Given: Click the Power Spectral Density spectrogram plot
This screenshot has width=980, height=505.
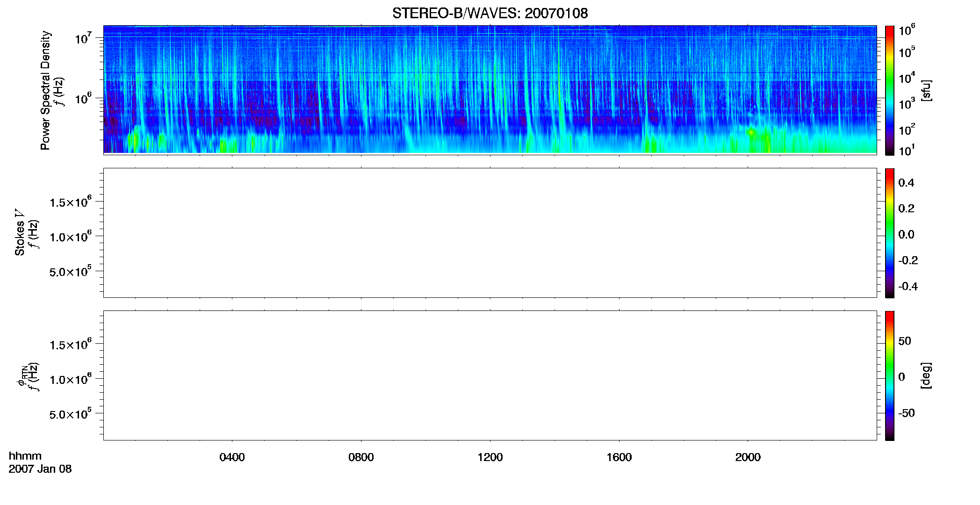Looking at the screenshot, I should pos(490,89).
